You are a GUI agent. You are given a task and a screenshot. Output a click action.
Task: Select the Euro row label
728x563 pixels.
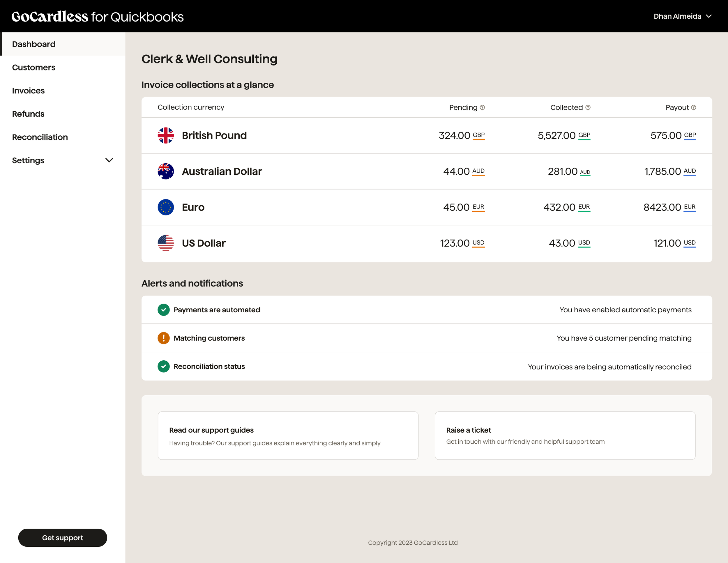coord(193,208)
